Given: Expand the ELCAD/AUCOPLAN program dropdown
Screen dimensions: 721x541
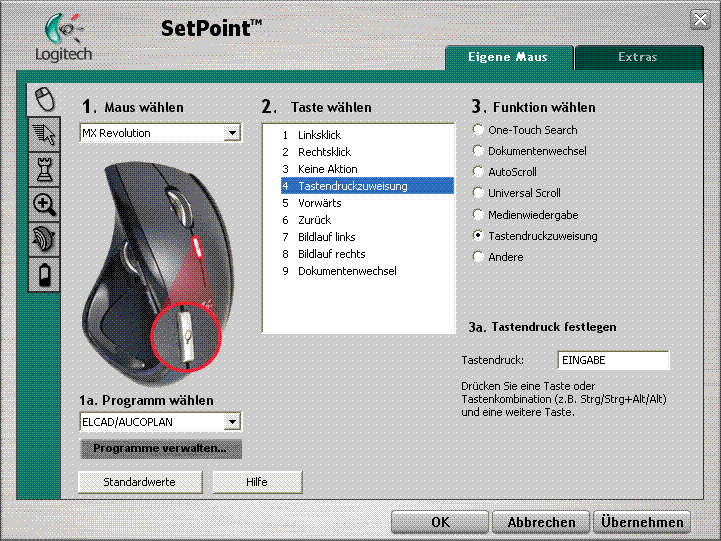Looking at the screenshot, I should (232, 421).
